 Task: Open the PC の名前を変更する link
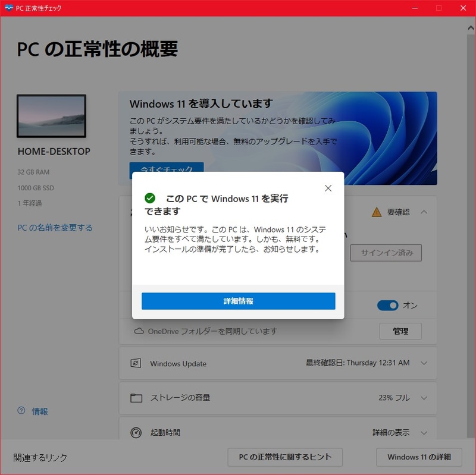[x=55, y=228]
